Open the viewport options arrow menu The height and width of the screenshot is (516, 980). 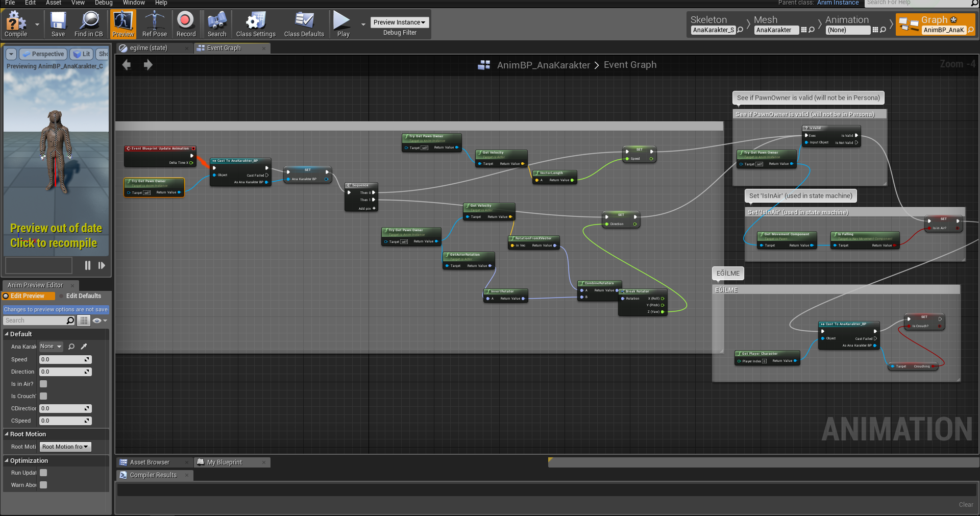coord(11,54)
